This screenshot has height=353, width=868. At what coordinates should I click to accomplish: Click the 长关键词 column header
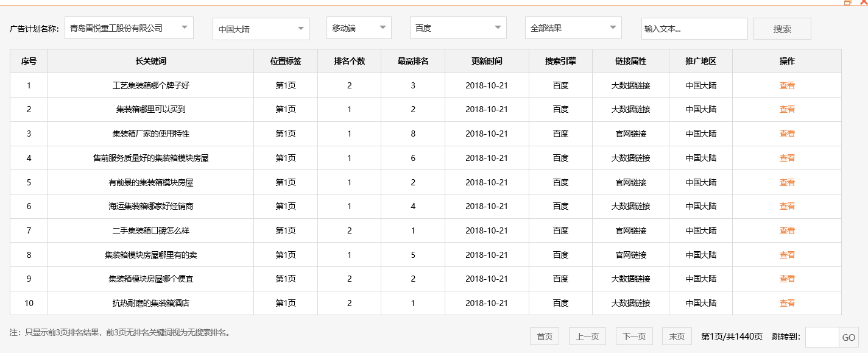click(x=150, y=60)
